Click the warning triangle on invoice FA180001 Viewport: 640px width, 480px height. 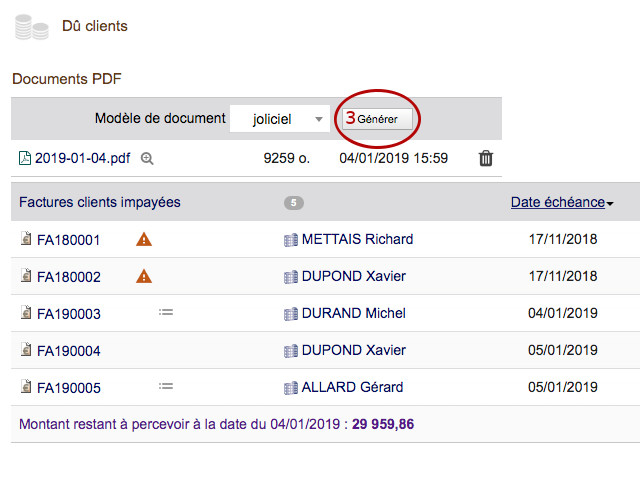[144, 239]
